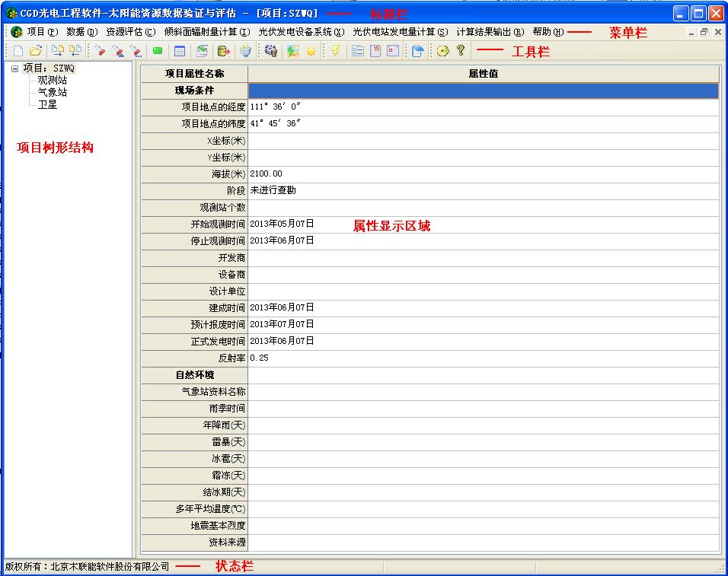Click the first red flashlight toolbar icon
This screenshot has width=728, height=576.
(99, 51)
